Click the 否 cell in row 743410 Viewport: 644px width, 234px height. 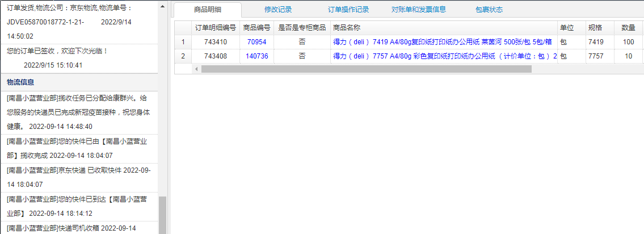tap(302, 42)
